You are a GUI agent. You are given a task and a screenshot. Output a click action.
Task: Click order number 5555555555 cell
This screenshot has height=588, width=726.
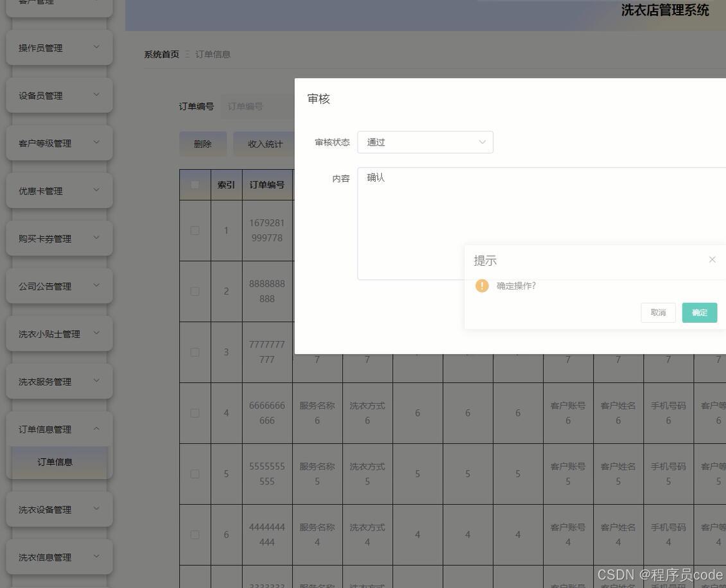pyautogui.click(x=267, y=474)
